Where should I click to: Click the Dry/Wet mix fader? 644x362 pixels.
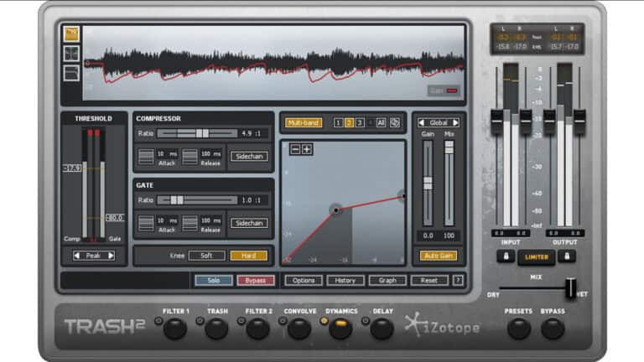tap(570, 287)
